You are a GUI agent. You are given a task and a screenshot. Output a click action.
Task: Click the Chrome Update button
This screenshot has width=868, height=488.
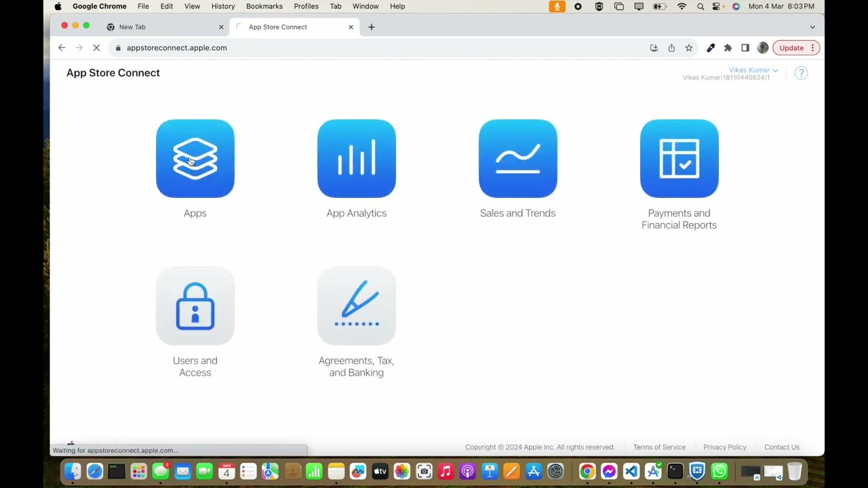pyautogui.click(x=796, y=47)
